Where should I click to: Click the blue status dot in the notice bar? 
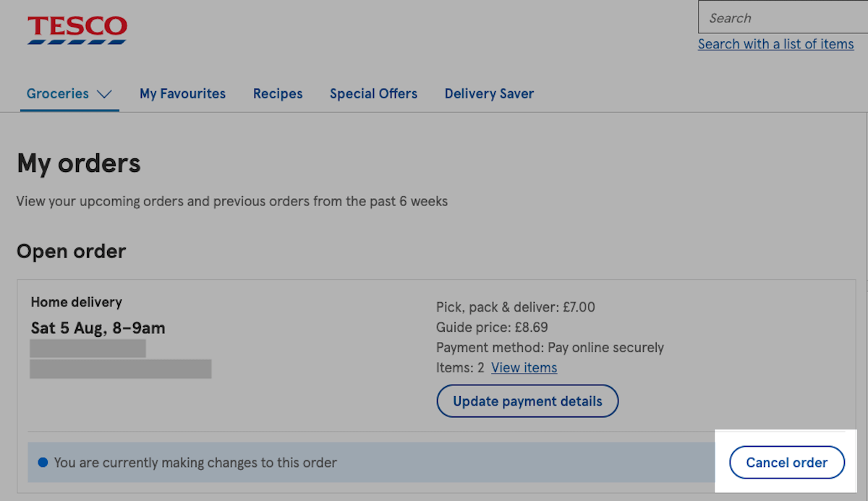click(43, 462)
